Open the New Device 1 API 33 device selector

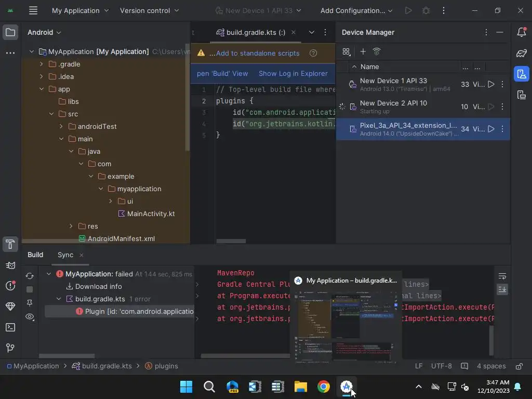point(258,10)
